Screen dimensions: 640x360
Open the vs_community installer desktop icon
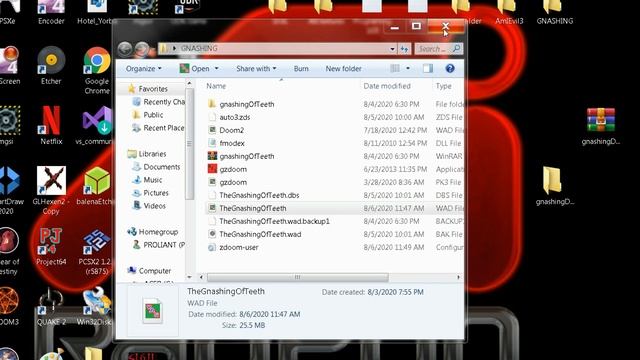coord(97,125)
